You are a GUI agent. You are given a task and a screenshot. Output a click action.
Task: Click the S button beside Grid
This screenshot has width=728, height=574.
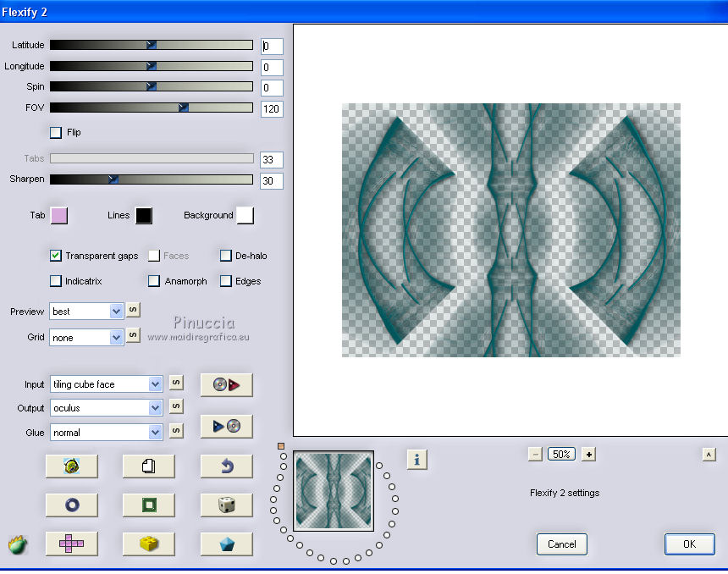(x=133, y=335)
